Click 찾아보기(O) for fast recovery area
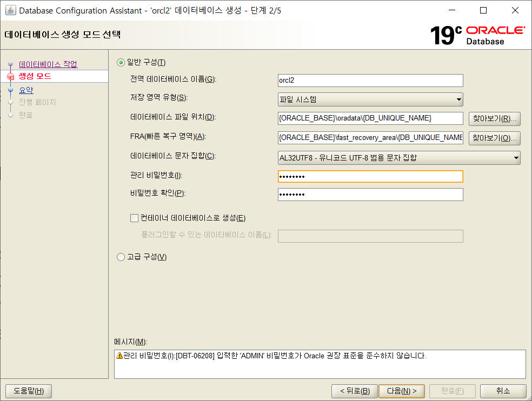 coord(494,138)
